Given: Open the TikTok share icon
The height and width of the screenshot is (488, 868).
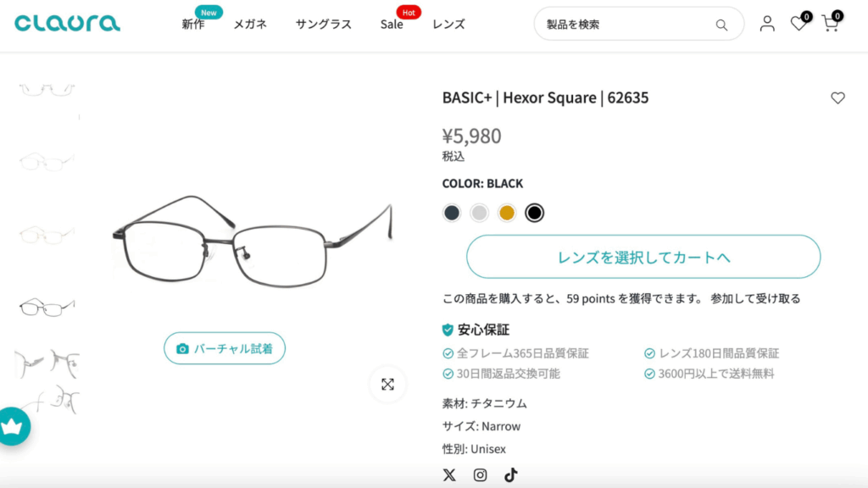Looking at the screenshot, I should click(510, 475).
